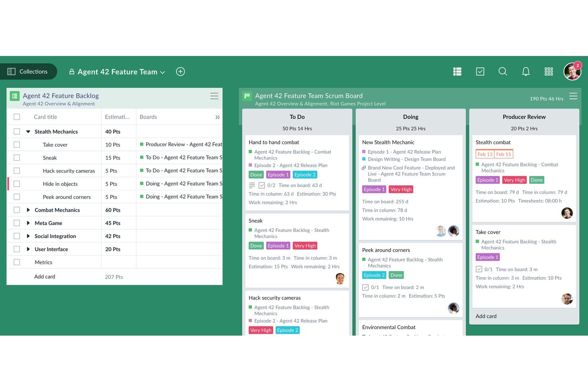Expand the Combat Mechanics group
Image resolution: width=588 pixels, height=392 pixels.
click(28, 210)
